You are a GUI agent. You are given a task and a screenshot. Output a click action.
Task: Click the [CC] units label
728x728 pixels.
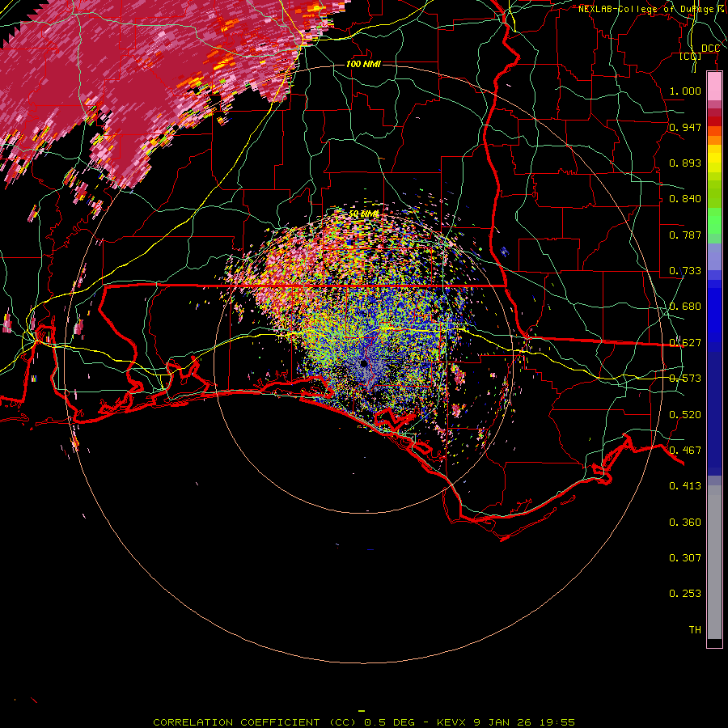click(x=691, y=57)
